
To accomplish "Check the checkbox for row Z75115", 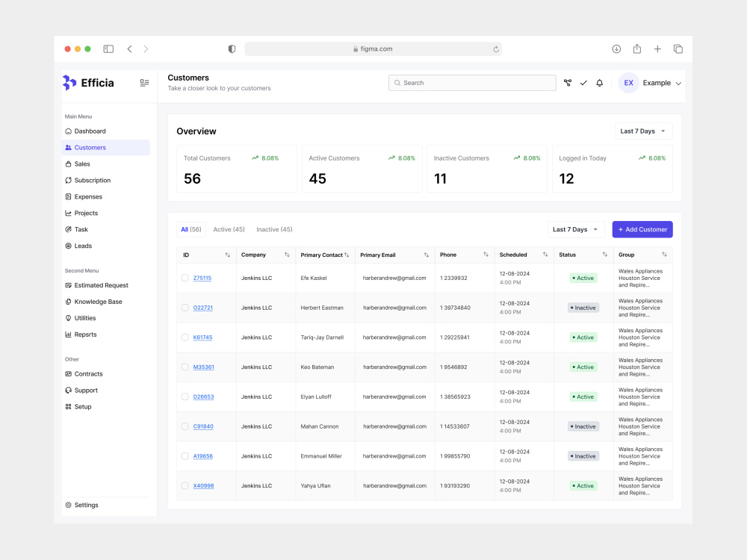I will pos(185,278).
